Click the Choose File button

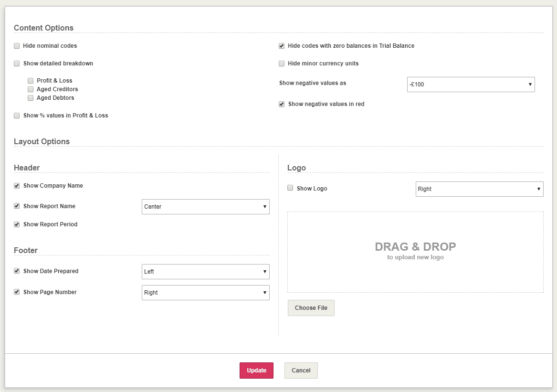pos(311,308)
